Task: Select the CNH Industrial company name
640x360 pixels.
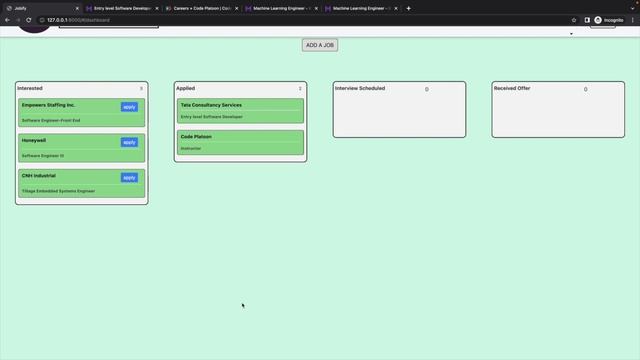Action: [x=39, y=176]
